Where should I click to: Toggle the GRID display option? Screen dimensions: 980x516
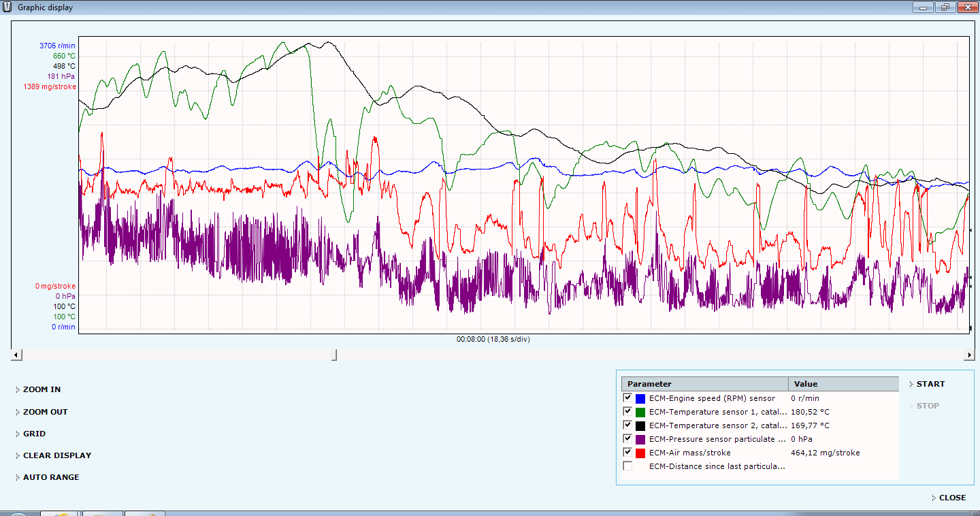(x=34, y=434)
